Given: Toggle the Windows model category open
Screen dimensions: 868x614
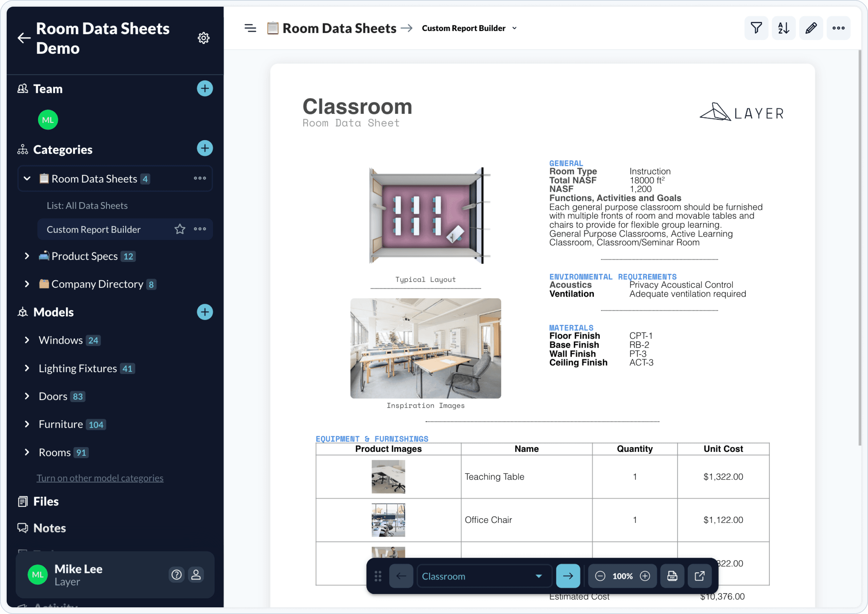Looking at the screenshot, I should pos(27,340).
